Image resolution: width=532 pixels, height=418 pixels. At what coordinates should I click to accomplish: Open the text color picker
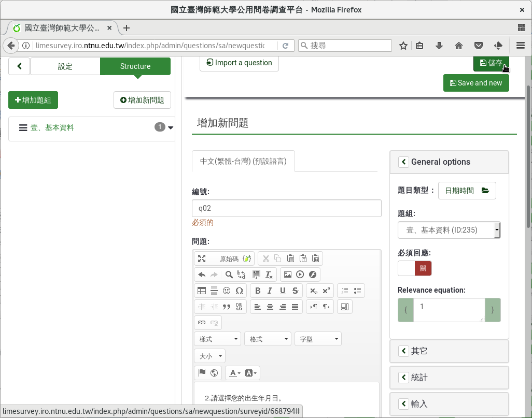pyautogui.click(x=235, y=373)
